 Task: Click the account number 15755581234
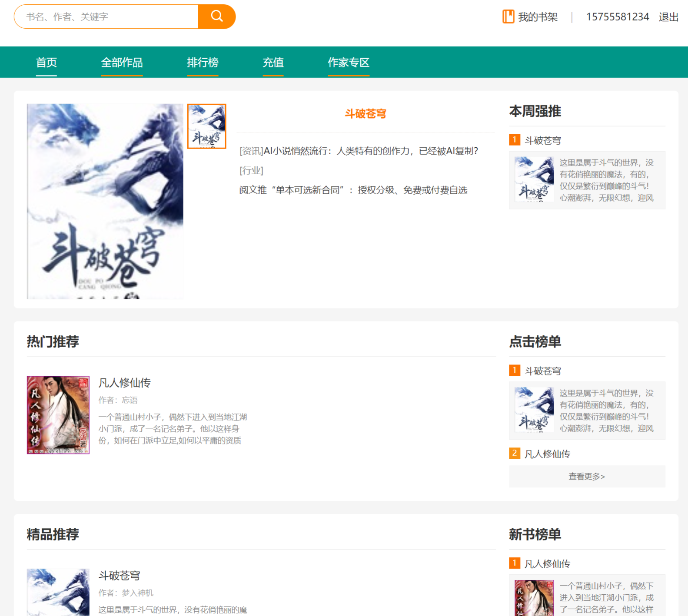(618, 17)
